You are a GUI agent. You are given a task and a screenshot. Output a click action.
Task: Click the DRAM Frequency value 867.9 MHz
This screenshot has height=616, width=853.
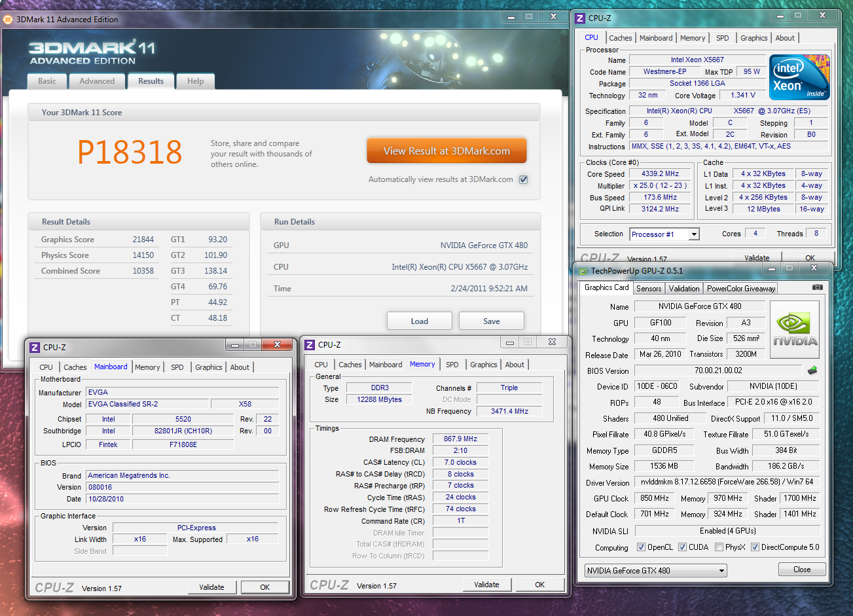click(461, 439)
